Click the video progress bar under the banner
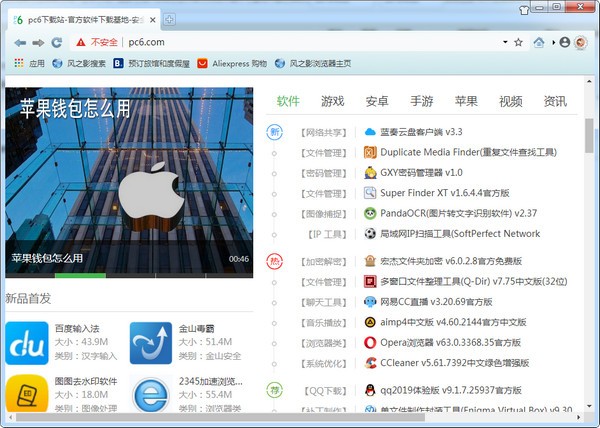This screenshot has width=600, height=428. coord(130,275)
